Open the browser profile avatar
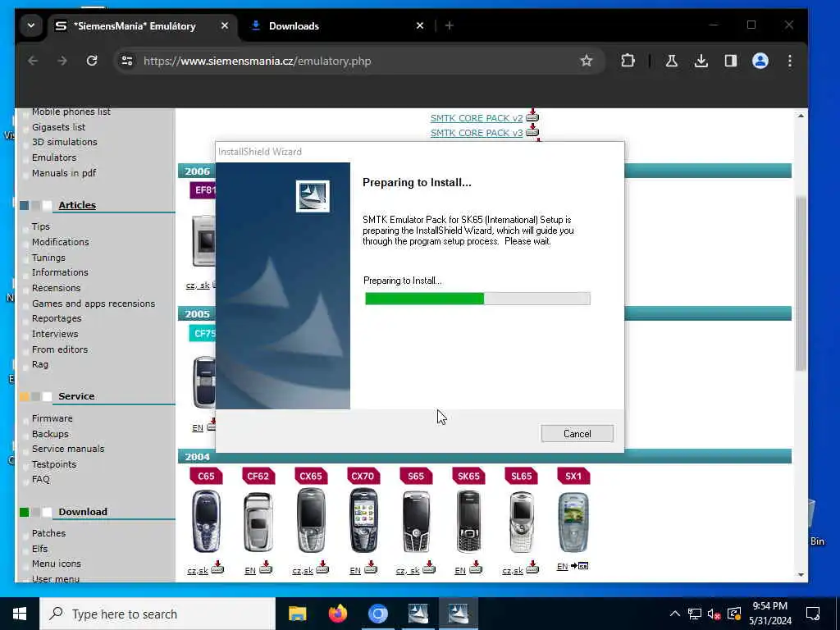 pos(760,61)
